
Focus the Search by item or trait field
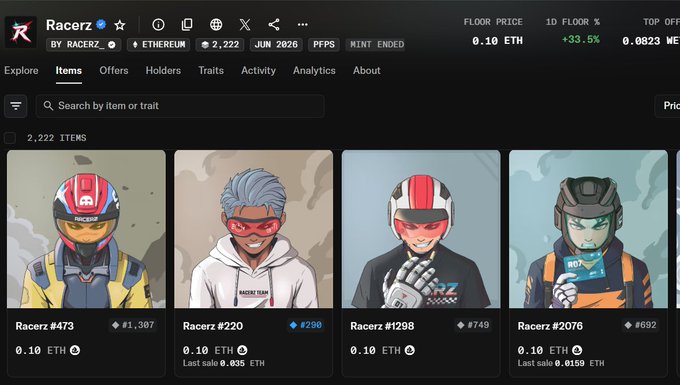tap(180, 106)
